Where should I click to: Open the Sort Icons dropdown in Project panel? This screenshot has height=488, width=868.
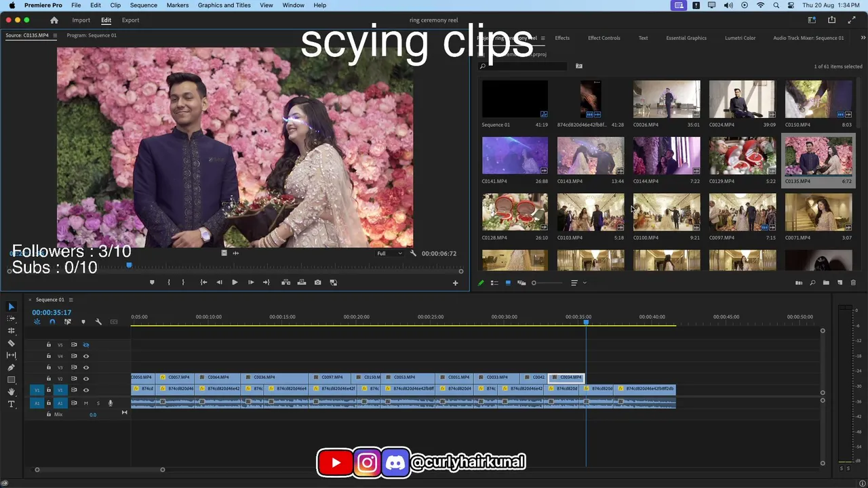pos(576,283)
